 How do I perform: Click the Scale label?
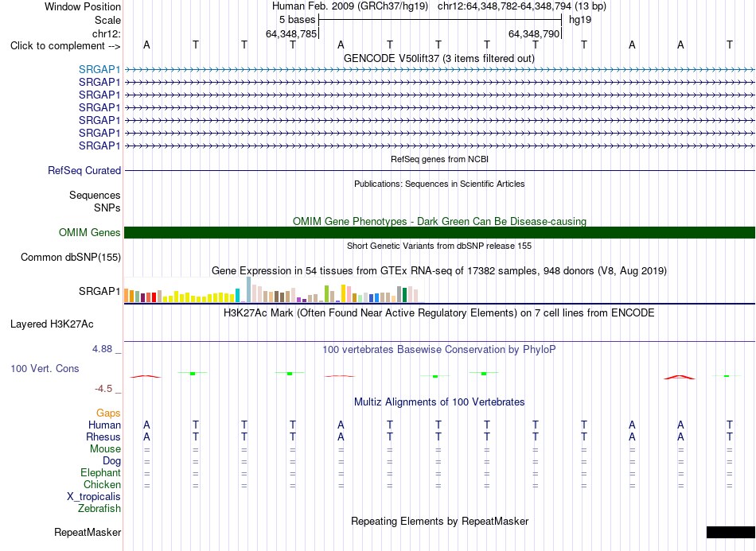click(x=107, y=20)
